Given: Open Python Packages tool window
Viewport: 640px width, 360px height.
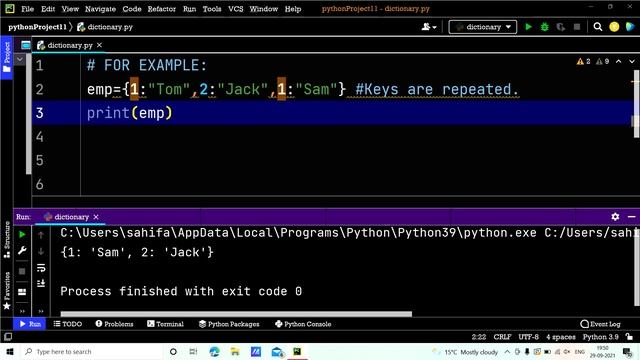Looking at the screenshot, I should (x=229, y=324).
